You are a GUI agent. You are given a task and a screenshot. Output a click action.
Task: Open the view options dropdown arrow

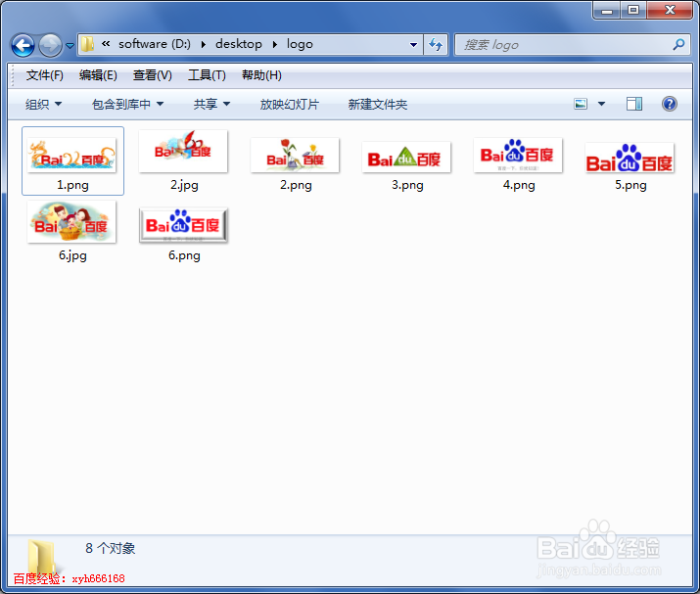[x=601, y=104]
